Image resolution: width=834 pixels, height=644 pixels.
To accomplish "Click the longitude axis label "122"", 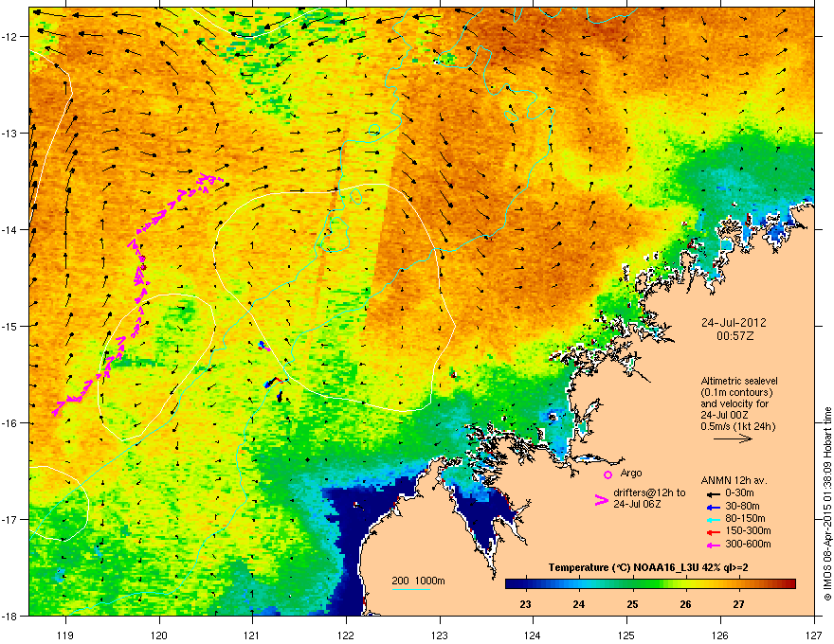I will [346, 635].
